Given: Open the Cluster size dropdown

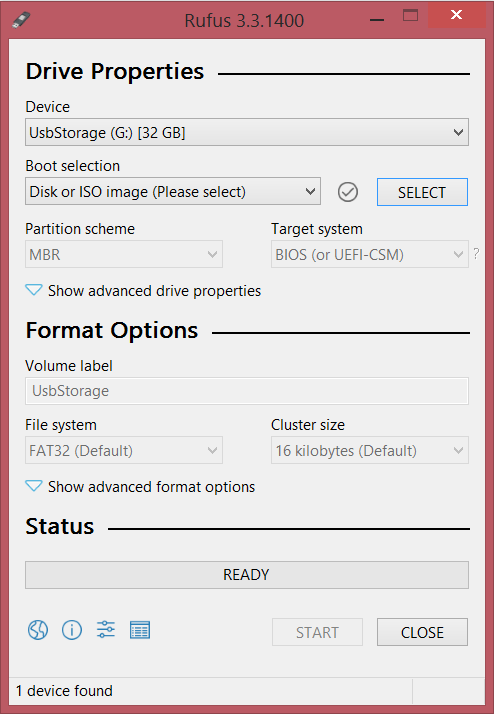Looking at the screenshot, I should pos(370,451).
